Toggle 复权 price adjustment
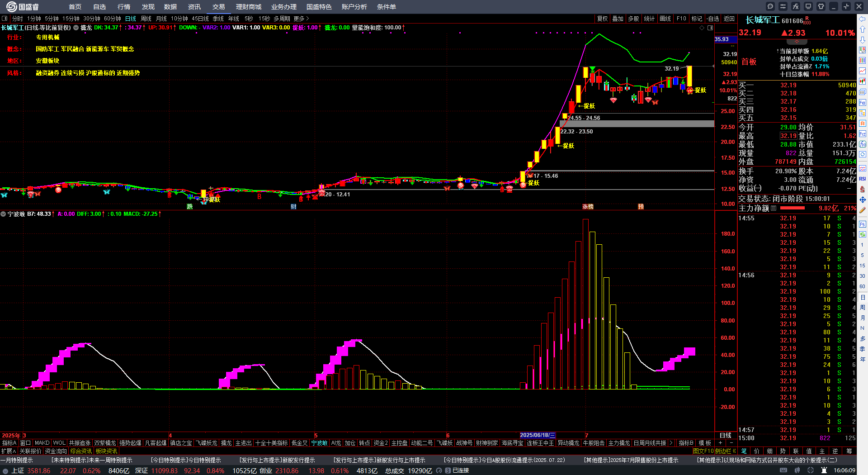Screen dimensions: 868x475 tap(602, 19)
